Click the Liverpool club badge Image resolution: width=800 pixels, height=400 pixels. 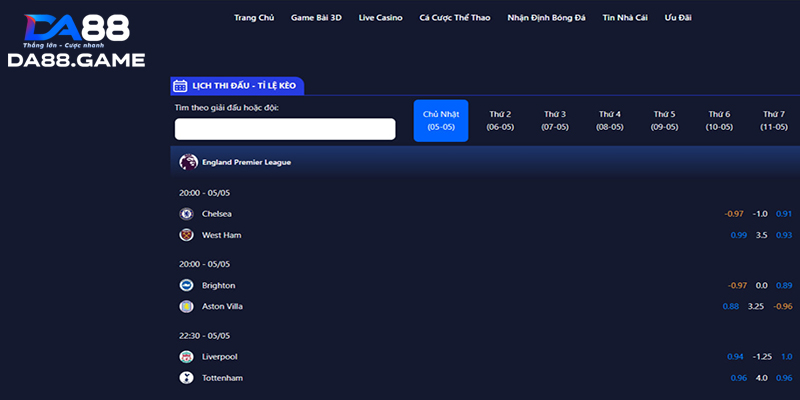point(186,357)
